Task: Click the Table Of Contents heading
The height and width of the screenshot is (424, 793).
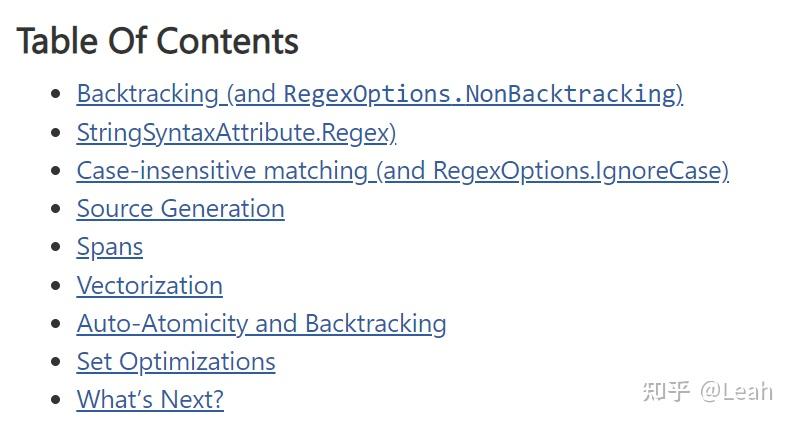Action: pos(158,41)
